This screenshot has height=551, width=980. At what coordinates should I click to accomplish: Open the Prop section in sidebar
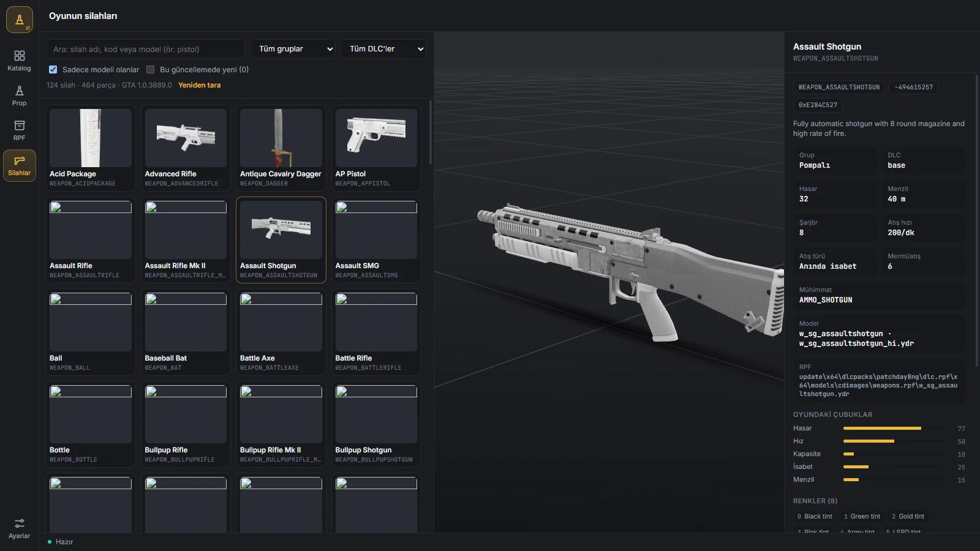(19, 96)
